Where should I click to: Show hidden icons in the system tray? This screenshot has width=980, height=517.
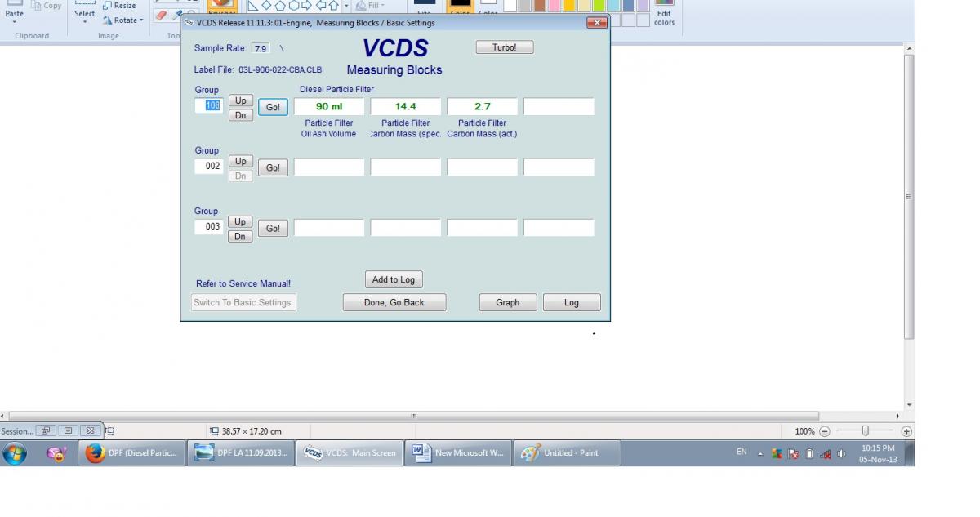[760, 454]
